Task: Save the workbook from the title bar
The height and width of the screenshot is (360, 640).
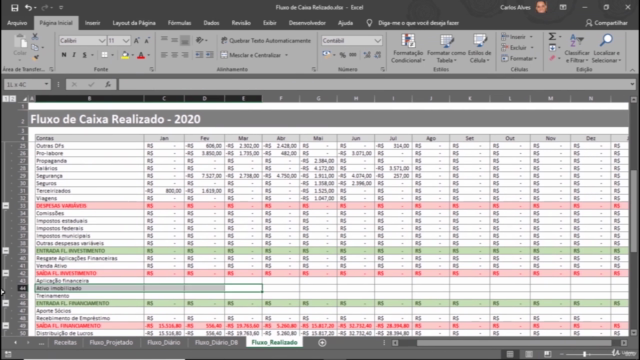Action: click(15, 7)
